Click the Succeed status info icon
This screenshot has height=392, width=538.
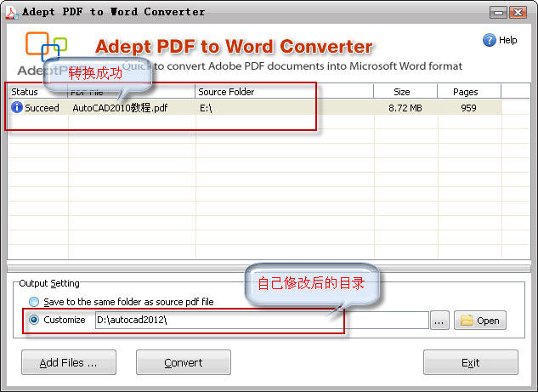pos(17,107)
